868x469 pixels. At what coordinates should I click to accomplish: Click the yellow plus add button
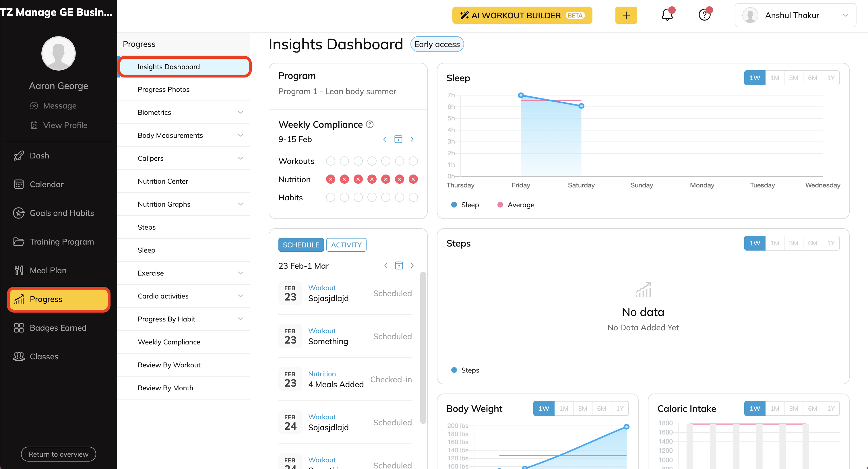pyautogui.click(x=626, y=15)
